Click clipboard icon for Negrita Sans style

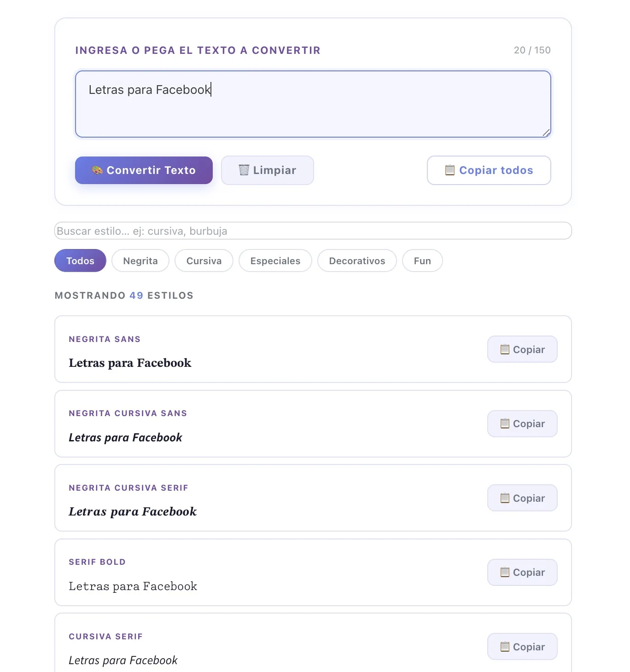pos(505,349)
